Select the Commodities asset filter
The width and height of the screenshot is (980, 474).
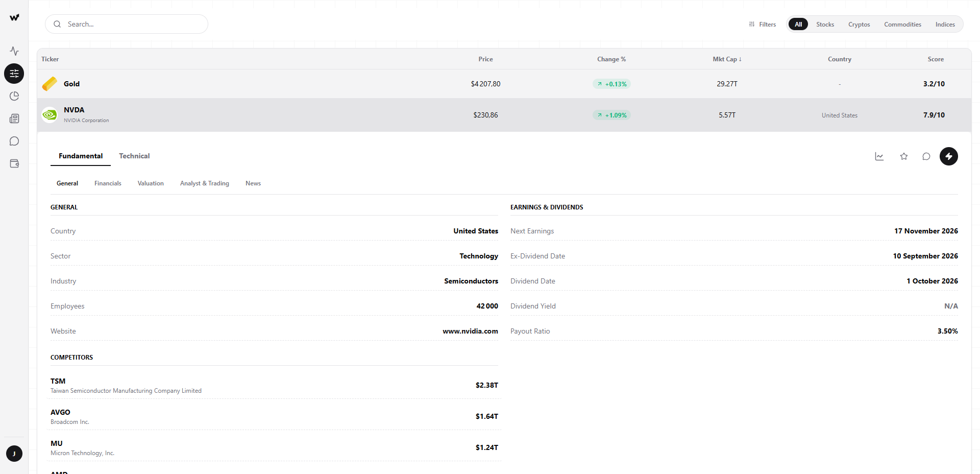tap(902, 25)
